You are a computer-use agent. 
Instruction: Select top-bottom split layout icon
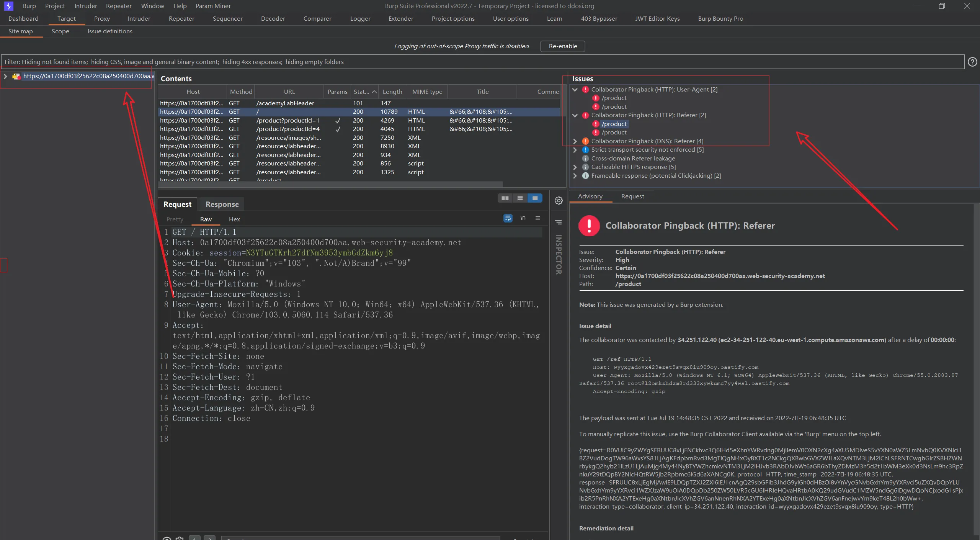coord(520,198)
